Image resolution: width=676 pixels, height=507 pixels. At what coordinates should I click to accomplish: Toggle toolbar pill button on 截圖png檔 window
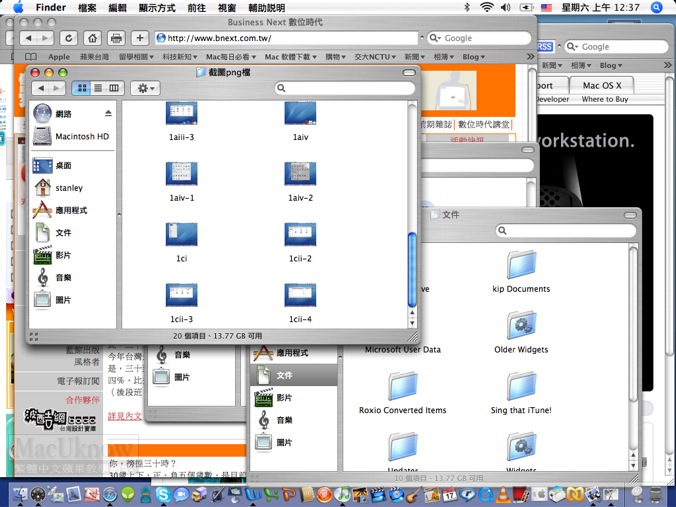(409, 72)
